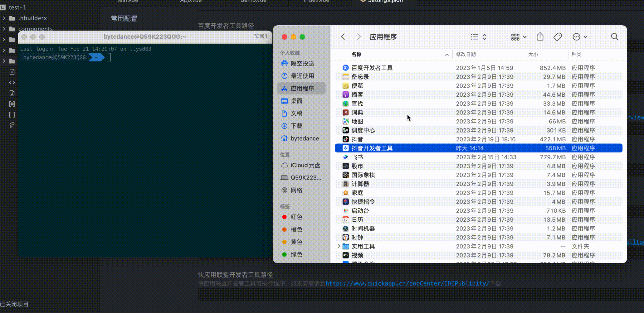Viewport: 644px width, 313px height.
Task: Click the Tags icon in Finder toolbar
Action: 558,37
